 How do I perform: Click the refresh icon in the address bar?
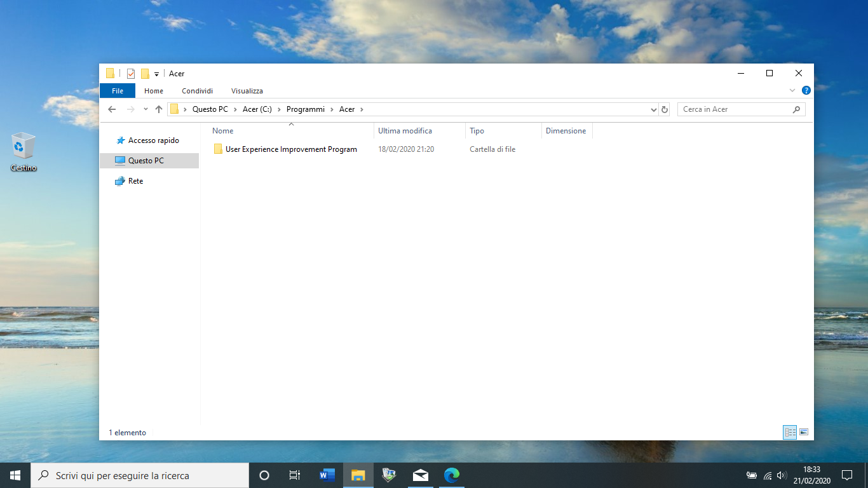pyautogui.click(x=665, y=109)
